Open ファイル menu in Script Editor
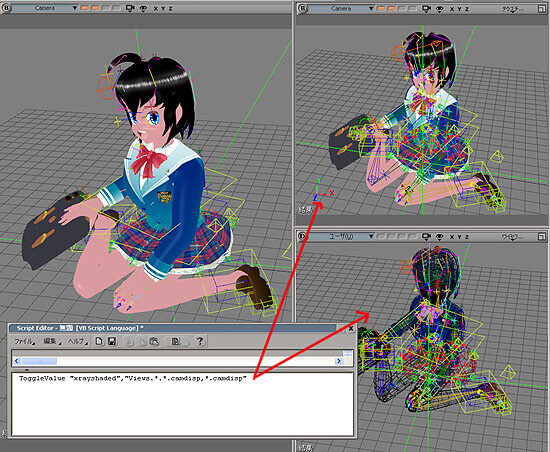The height and width of the screenshot is (452, 550). [24, 341]
